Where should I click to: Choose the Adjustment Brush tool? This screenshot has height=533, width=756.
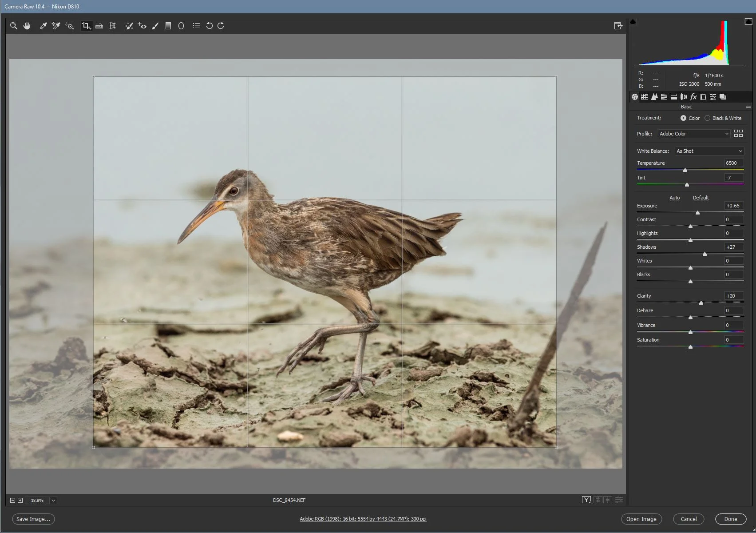coord(155,26)
